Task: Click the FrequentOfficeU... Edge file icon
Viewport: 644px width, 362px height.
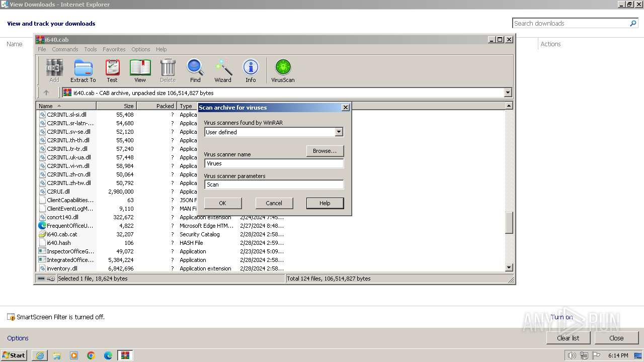Action: pos(42,226)
